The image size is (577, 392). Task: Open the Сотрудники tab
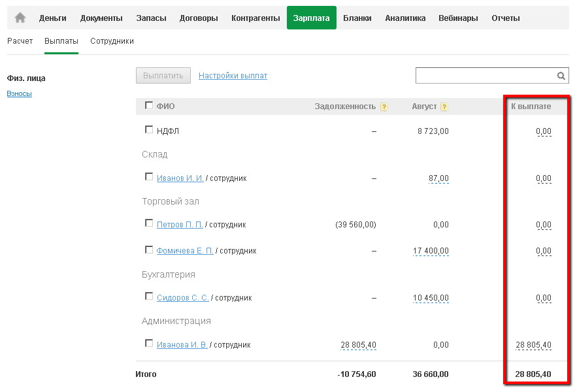pos(112,41)
